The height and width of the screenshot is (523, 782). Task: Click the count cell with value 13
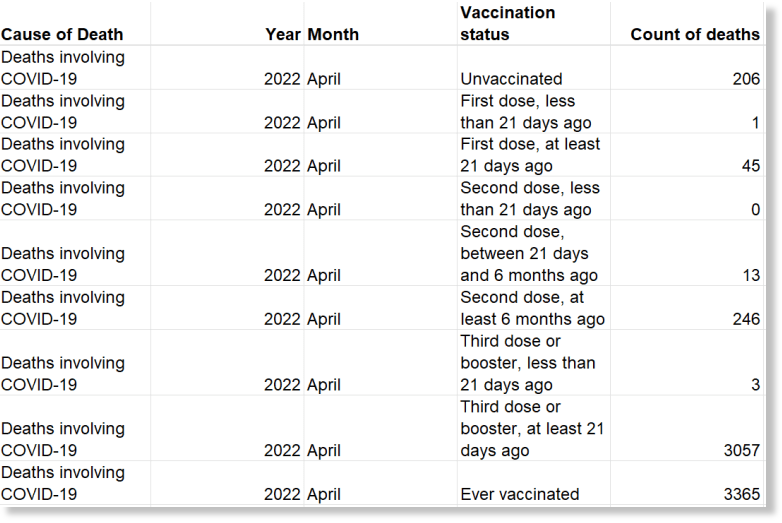pos(688,253)
